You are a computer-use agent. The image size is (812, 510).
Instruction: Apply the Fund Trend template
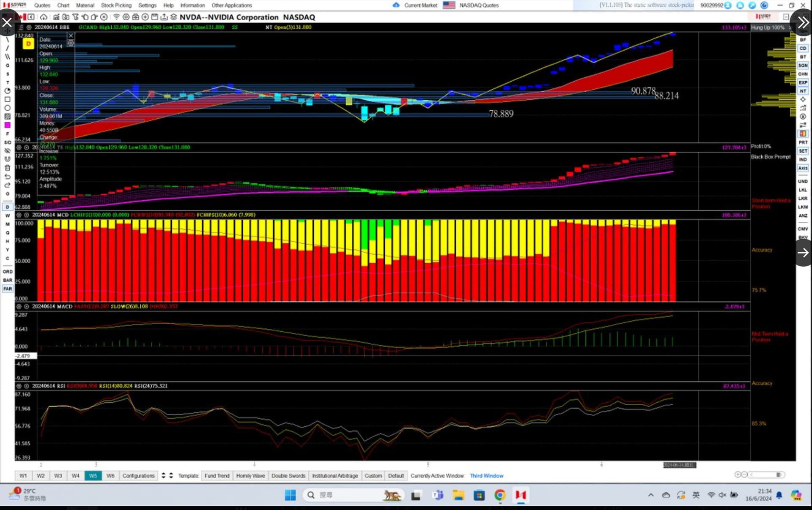pos(217,475)
